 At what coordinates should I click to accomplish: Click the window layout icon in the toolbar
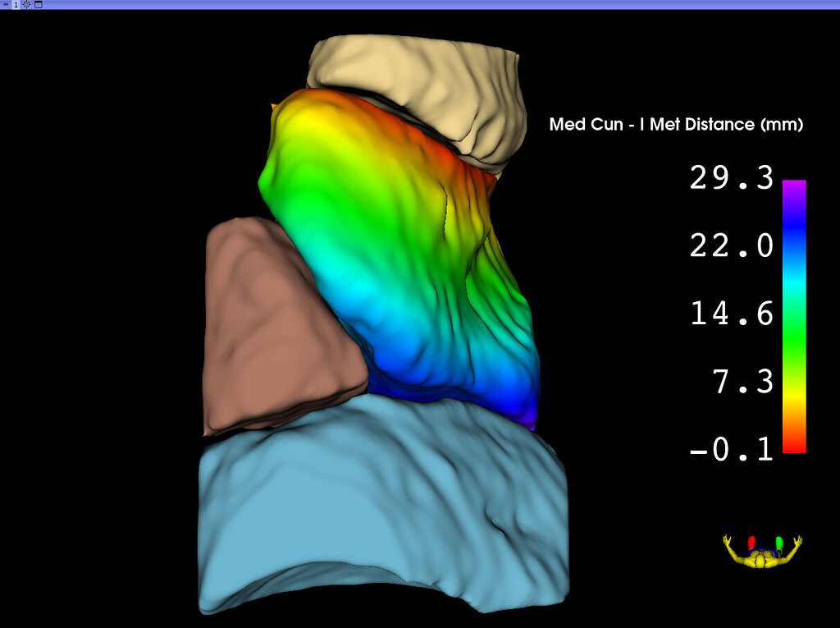click(38, 5)
